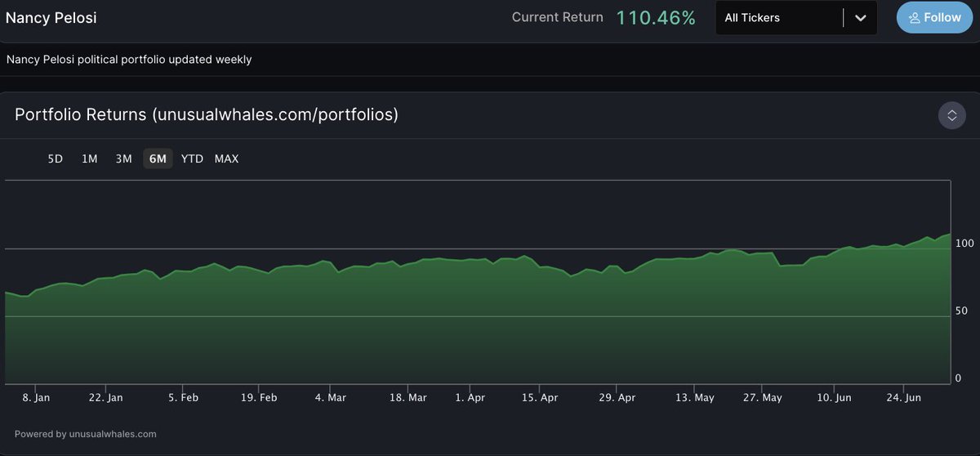Click the '27. May' axis label
The image size is (980, 456).
[x=762, y=397]
